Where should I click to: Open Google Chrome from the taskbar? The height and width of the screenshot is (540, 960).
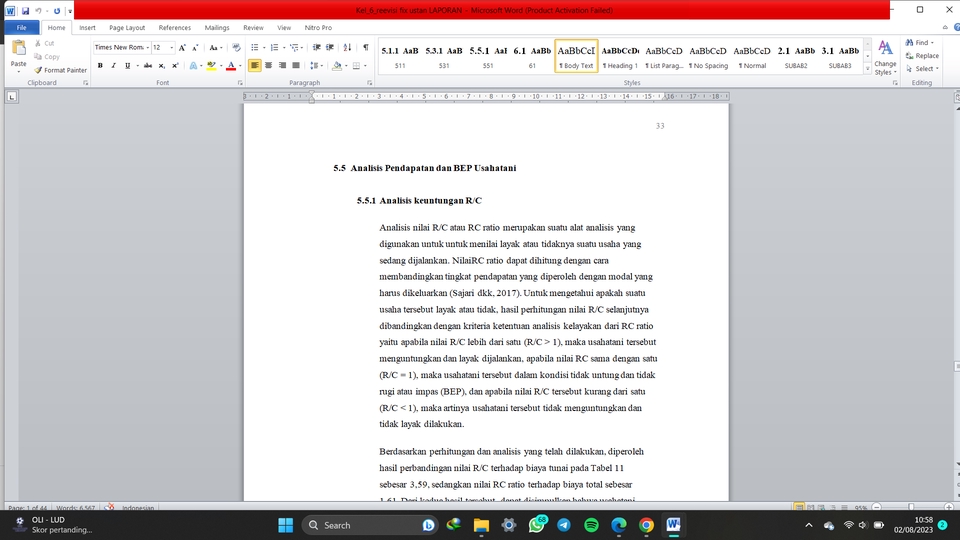pyautogui.click(x=647, y=525)
